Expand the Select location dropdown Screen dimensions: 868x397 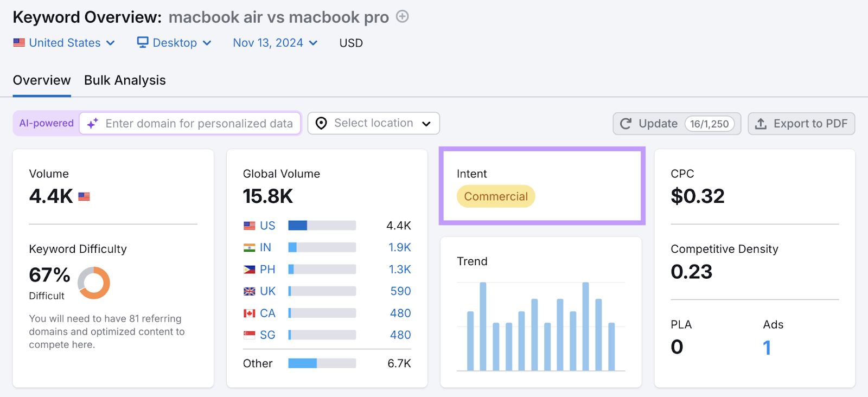pyautogui.click(x=373, y=123)
